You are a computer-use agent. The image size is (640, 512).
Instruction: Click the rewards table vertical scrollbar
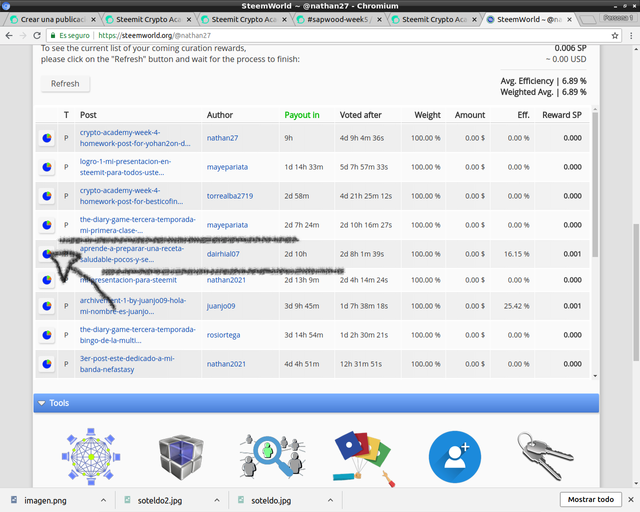pyautogui.click(x=595, y=185)
